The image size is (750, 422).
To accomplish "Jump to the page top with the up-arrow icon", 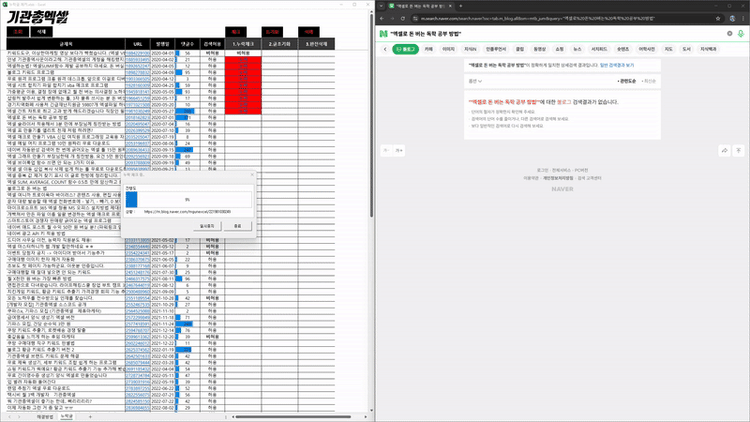I will 739,150.
